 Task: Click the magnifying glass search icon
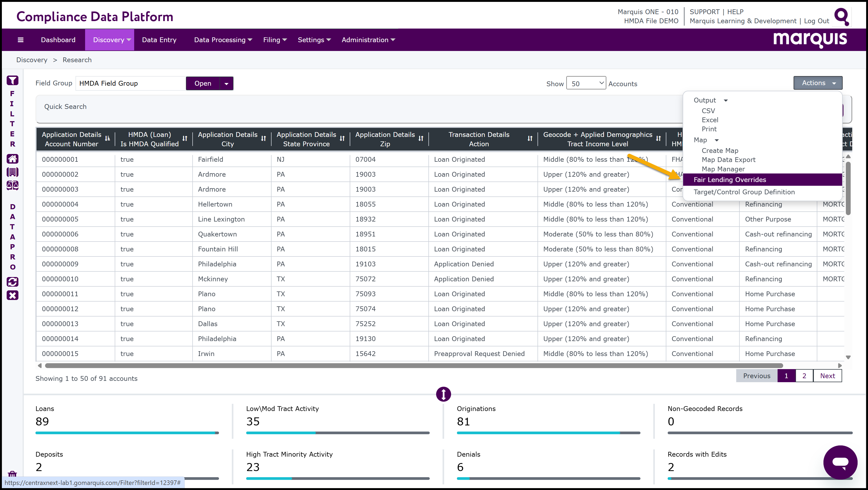[x=841, y=16]
